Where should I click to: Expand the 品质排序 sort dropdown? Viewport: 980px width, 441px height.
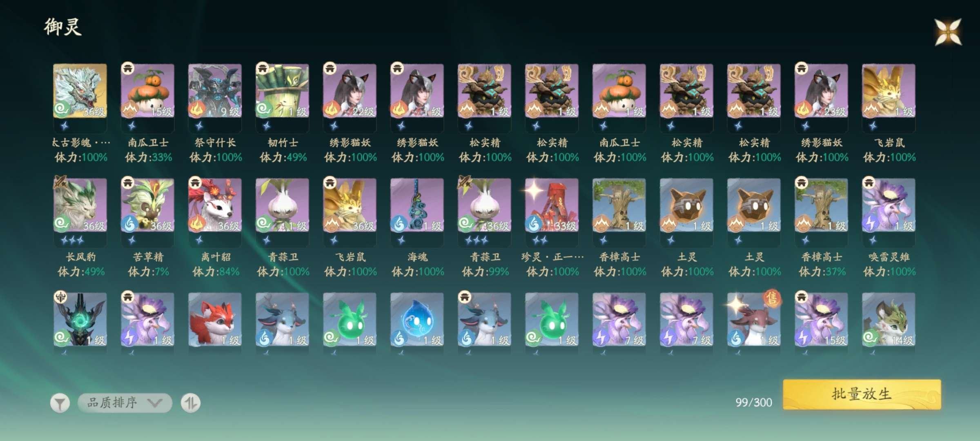pyautogui.click(x=125, y=403)
